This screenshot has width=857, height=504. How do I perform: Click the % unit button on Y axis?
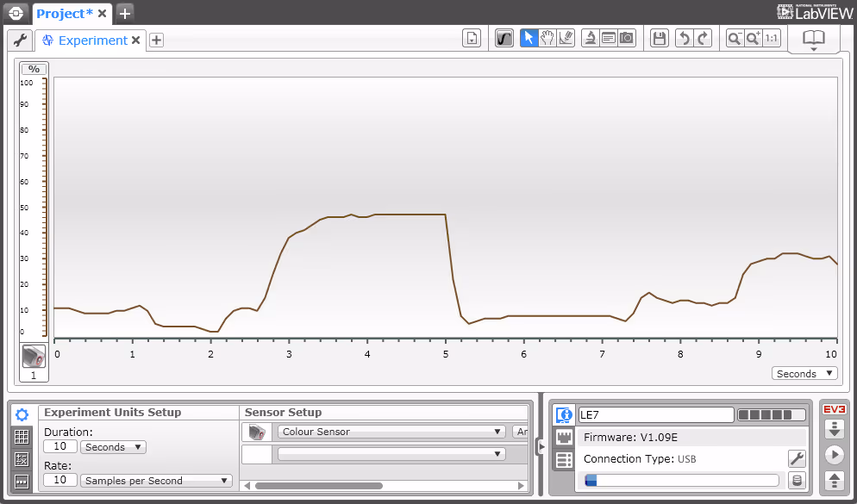click(34, 69)
